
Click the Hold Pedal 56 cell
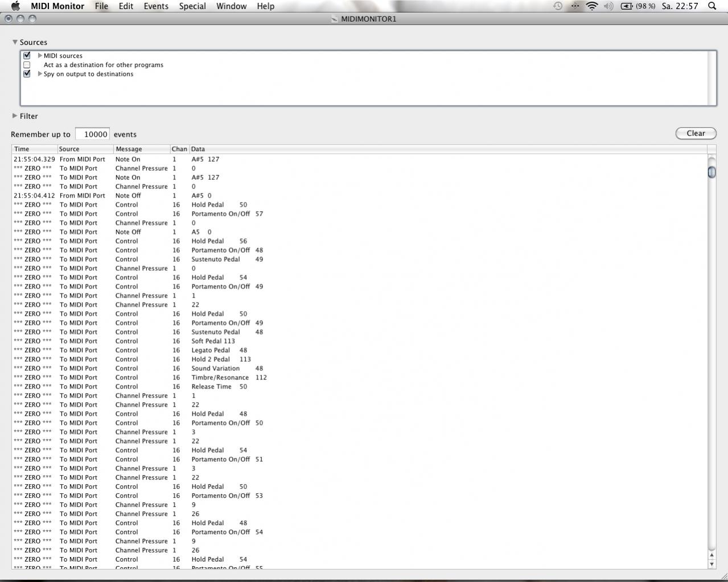click(x=219, y=241)
